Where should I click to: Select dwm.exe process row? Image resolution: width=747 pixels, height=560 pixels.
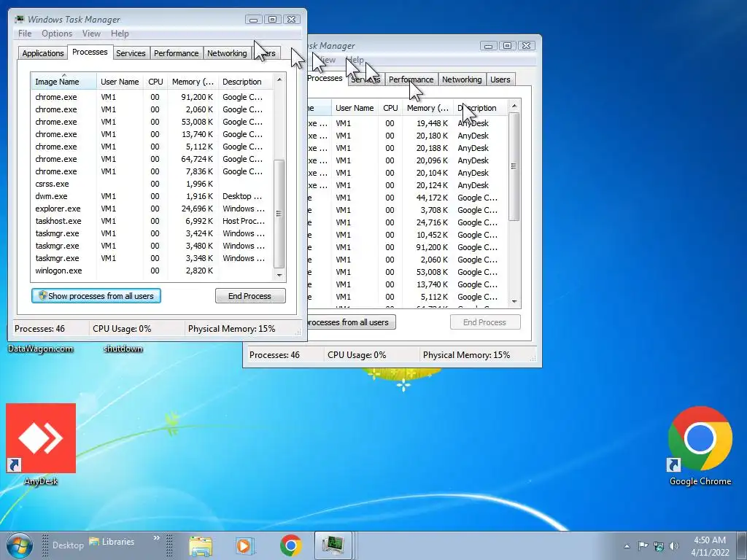click(x=152, y=196)
